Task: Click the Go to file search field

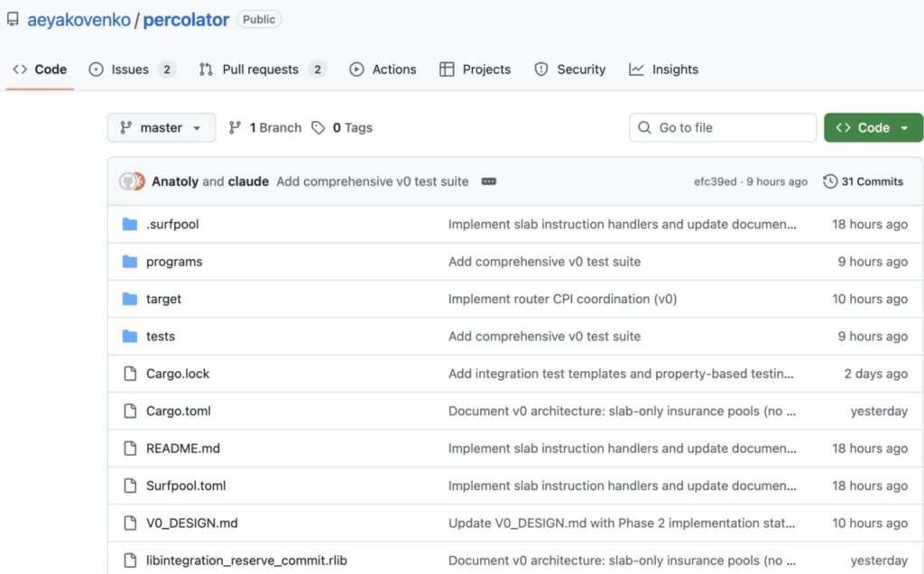Action: pos(720,128)
